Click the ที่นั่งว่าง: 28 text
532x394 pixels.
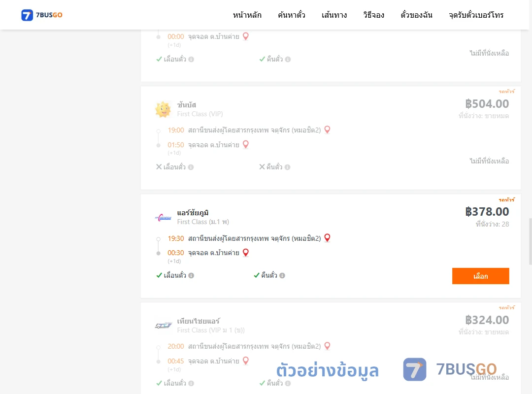pyautogui.click(x=492, y=224)
